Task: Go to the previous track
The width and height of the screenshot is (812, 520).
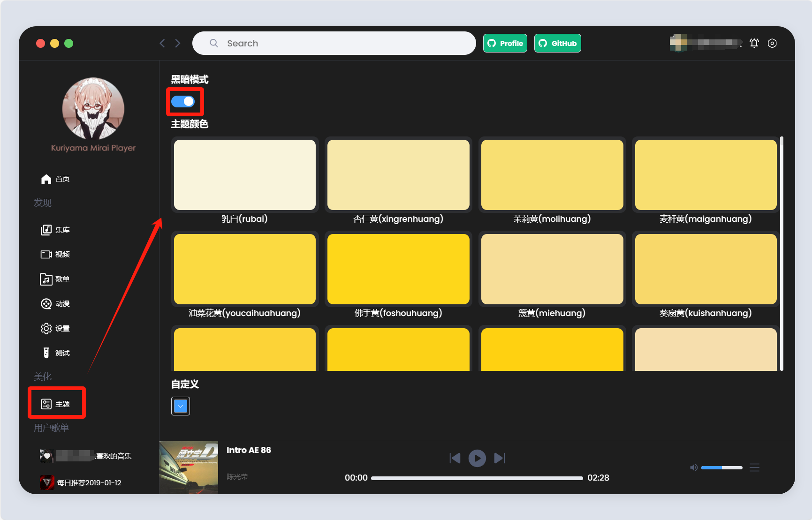Action: point(455,458)
